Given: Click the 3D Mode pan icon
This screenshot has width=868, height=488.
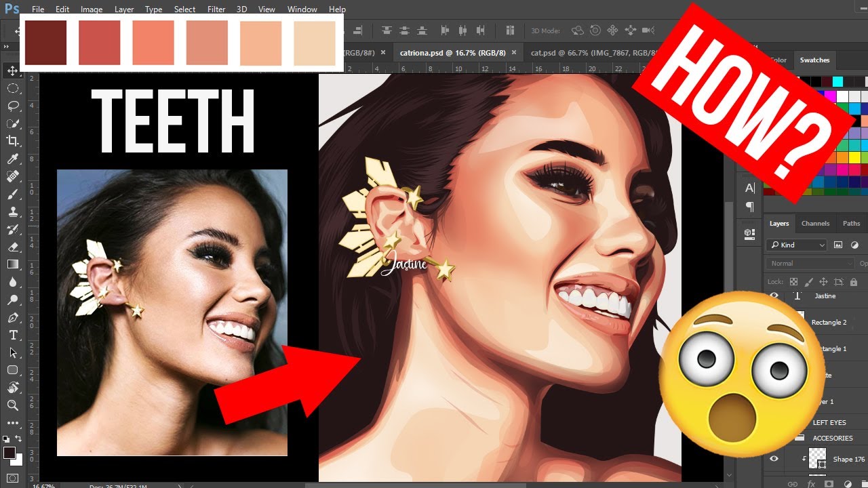Looking at the screenshot, I should (x=612, y=30).
